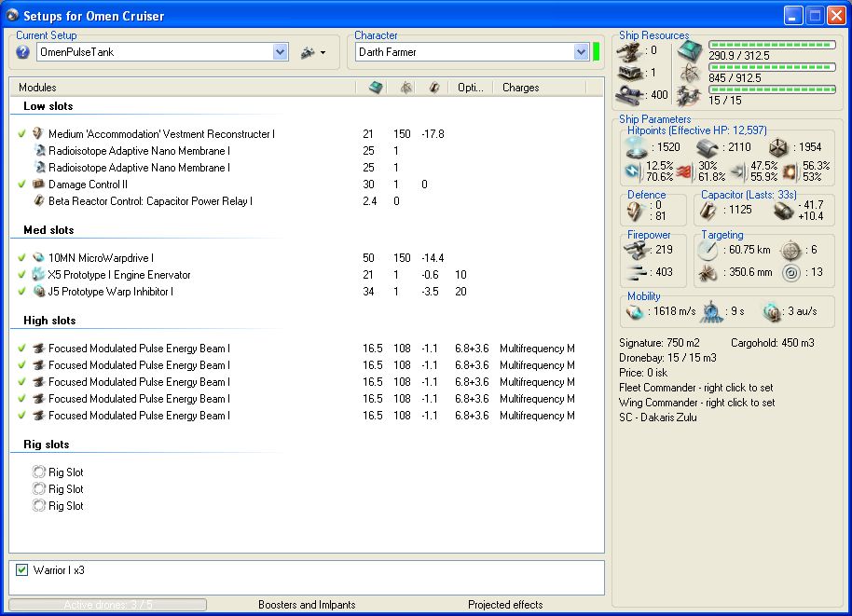This screenshot has height=616, width=852.
Task: Click the first empty Rig Slot icon
Action: pos(39,472)
